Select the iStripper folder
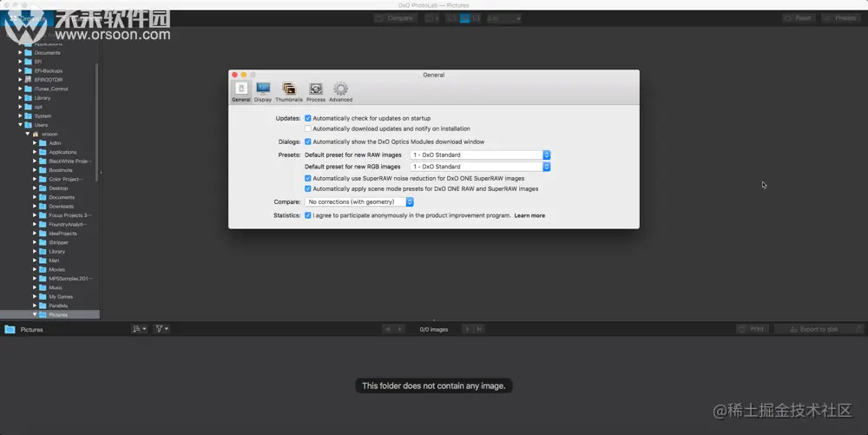The height and width of the screenshot is (435, 868). [x=58, y=242]
